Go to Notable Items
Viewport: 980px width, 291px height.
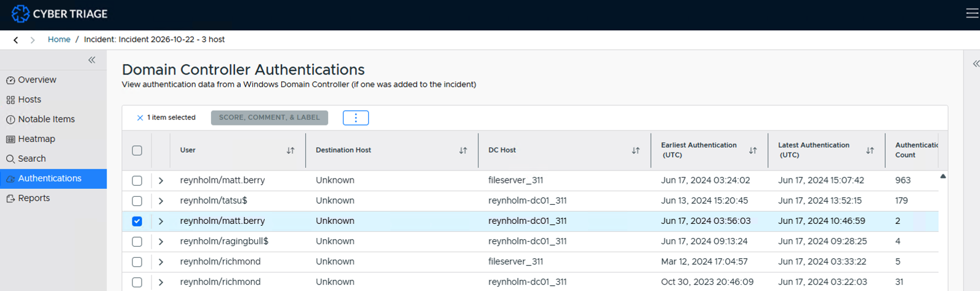click(46, 119)
